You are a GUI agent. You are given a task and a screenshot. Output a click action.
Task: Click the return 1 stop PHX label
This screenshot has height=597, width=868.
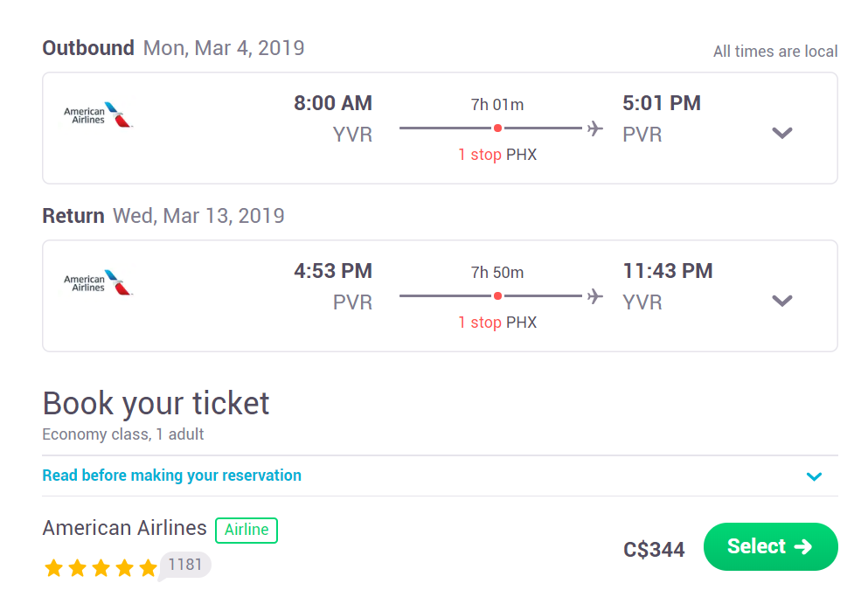coord(497,323)
